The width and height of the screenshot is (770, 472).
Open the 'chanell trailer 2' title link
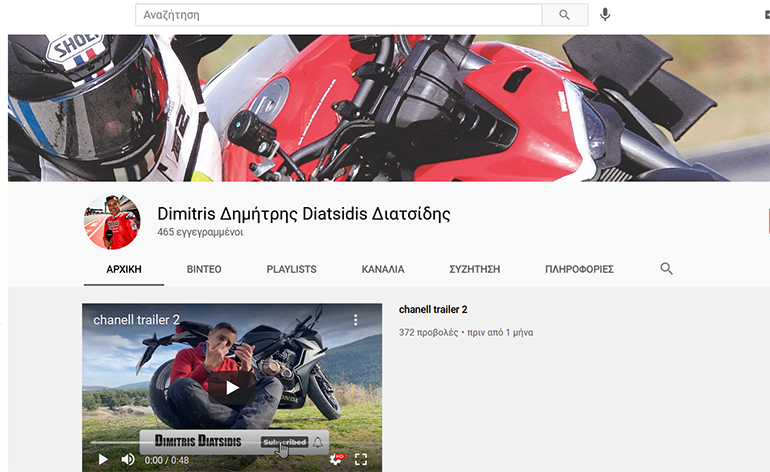coord(433,310)
